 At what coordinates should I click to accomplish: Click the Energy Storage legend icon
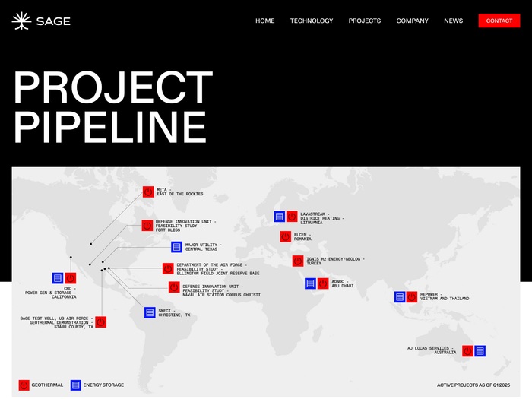click(x=76, y=385)
